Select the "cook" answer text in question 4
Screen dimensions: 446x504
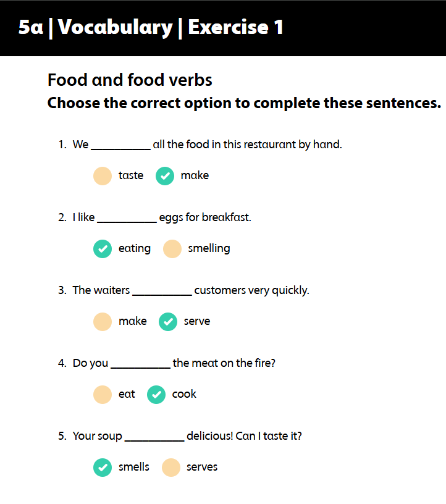click(183, 394)
